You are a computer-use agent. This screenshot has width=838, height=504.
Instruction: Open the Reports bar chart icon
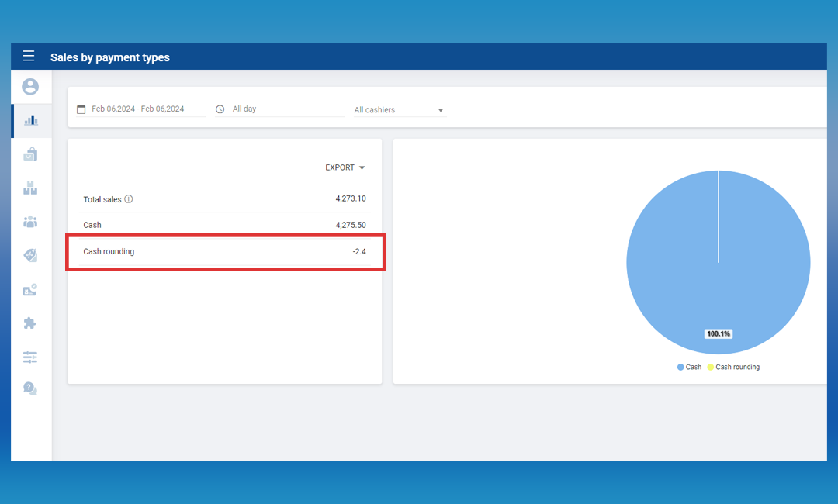(30, 121)
